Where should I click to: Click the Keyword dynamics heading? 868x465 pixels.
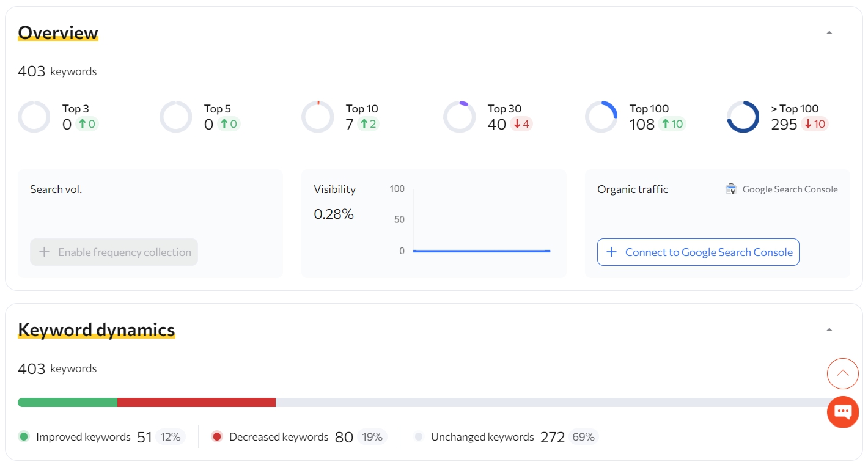coord(97,329)
